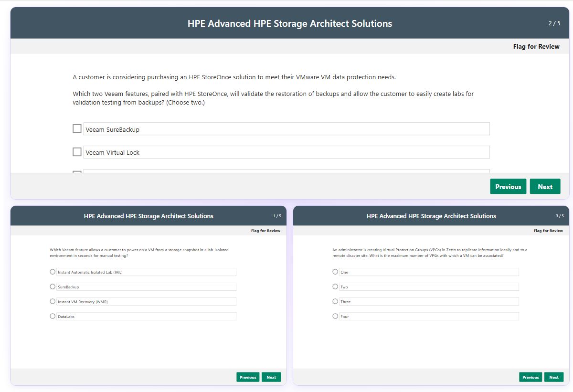Click Next in the 2 / 5 question panel

coord(545,187)
